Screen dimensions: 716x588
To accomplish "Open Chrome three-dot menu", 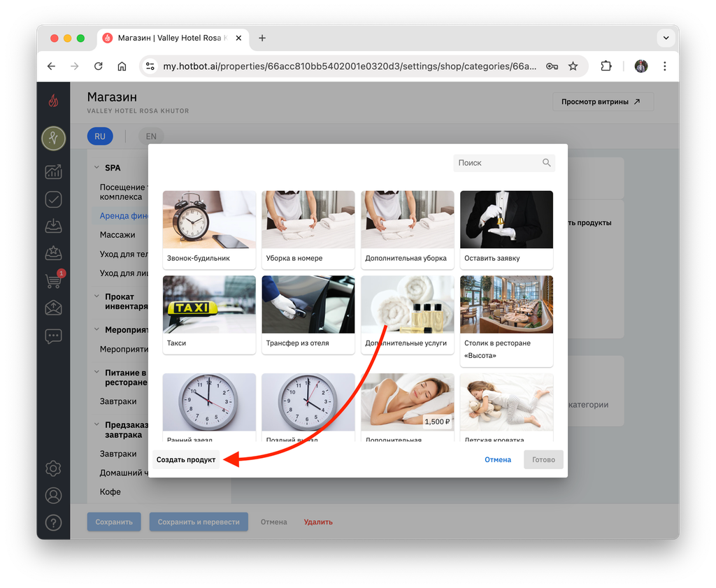I will tap(665, 66).
